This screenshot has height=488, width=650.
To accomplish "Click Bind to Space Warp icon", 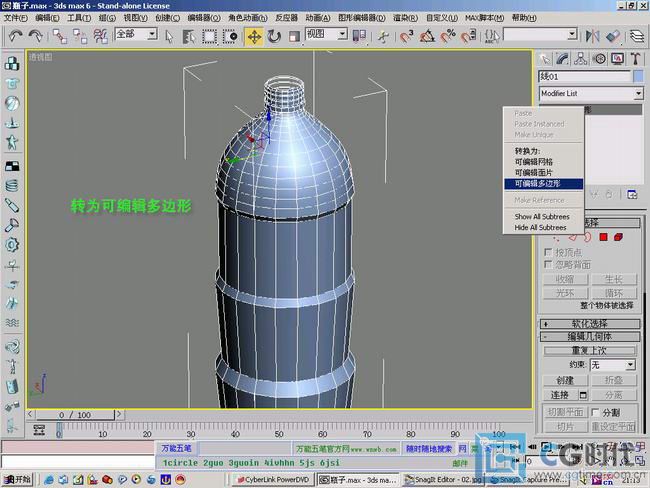I will (100, 36).
